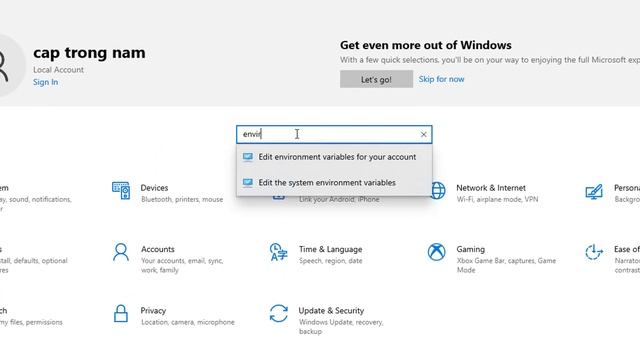The width and height of the screenshot is (640, 360).
Task: Open the Network & Internet globe icon
Action: tap(438, 191)
